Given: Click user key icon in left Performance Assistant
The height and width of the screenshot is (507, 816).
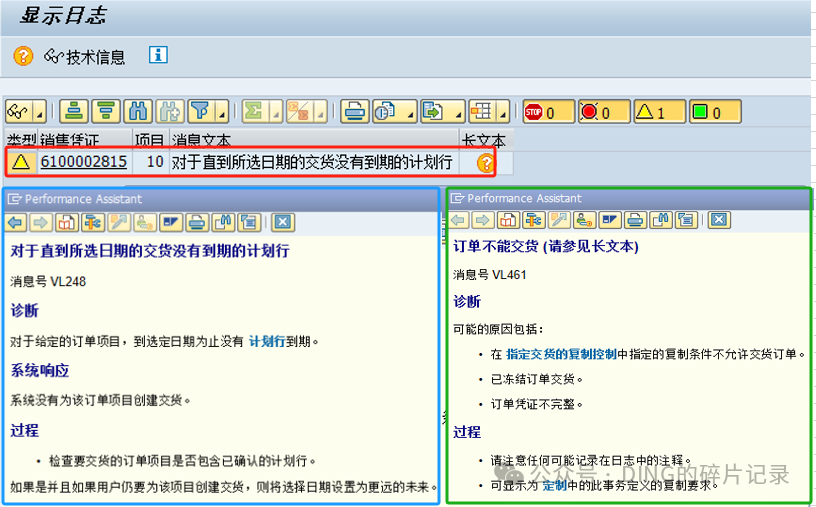Looking at the screenshot, I should (145, 223).
